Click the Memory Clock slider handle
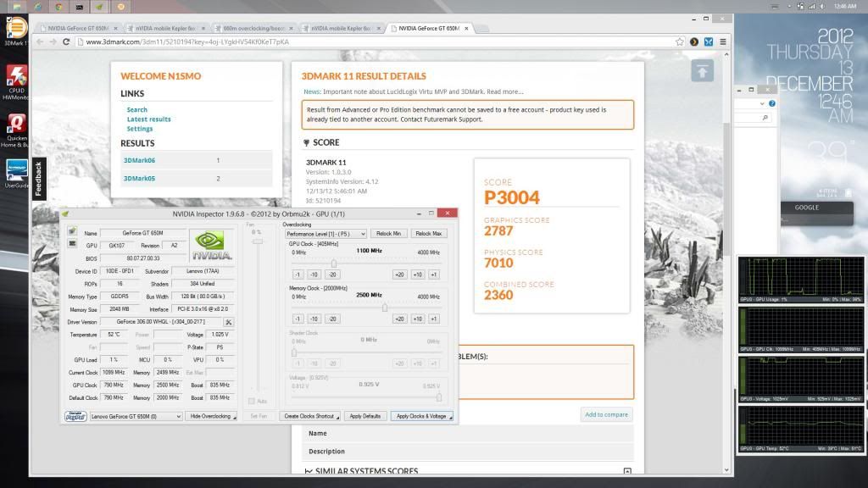Image resolution: width=868 pixels, height=488 pixels. [384, 308]
